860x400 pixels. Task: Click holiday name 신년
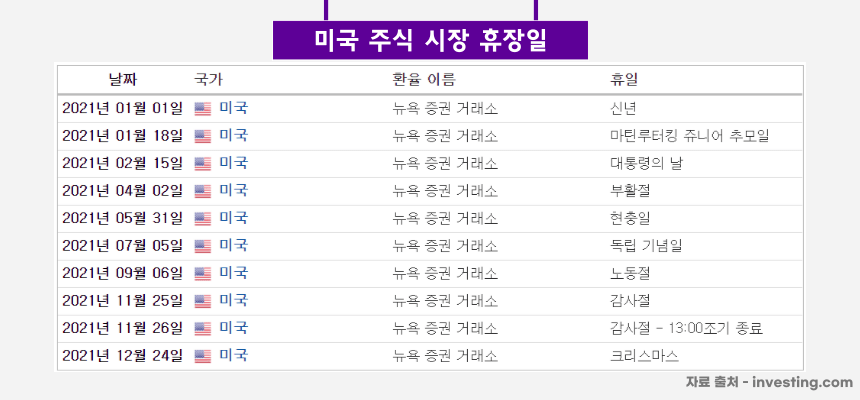(x=623, y=109)
